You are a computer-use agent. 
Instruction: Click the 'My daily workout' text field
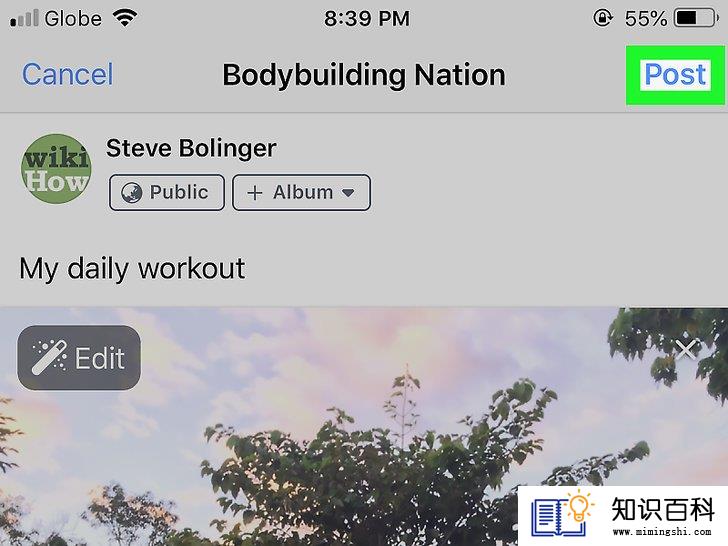point(364,268)
